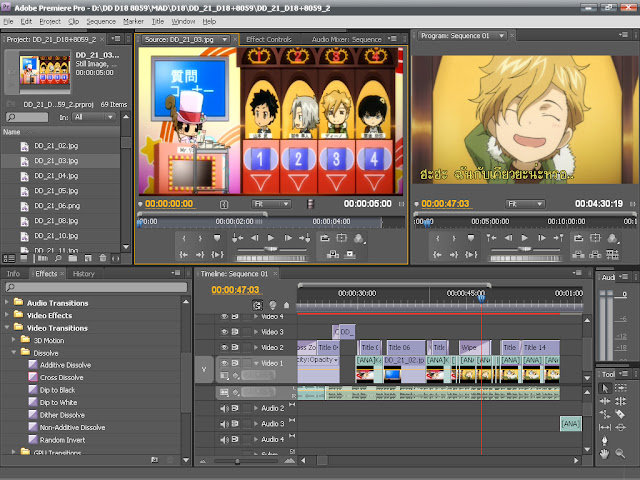Viewport: 640px width, 480px height.
Task: Switch Project panel to List view
Action: pos(9,258)
